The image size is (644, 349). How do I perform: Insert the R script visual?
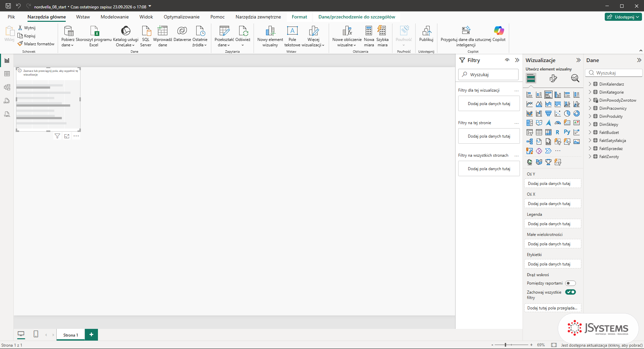coord(557,132)
